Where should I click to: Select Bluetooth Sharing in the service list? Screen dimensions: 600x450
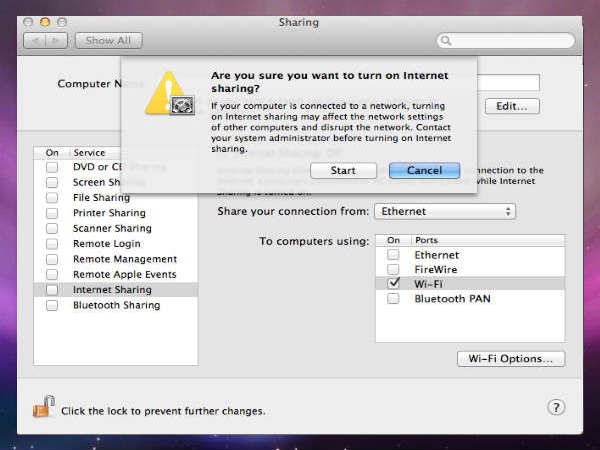[x=116, y=305]
